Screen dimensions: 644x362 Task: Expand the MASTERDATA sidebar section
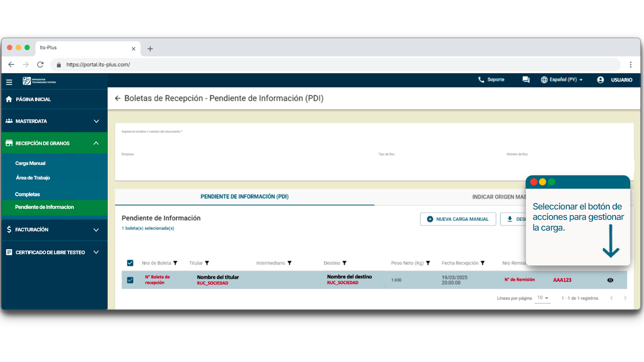tap(96, 121)
